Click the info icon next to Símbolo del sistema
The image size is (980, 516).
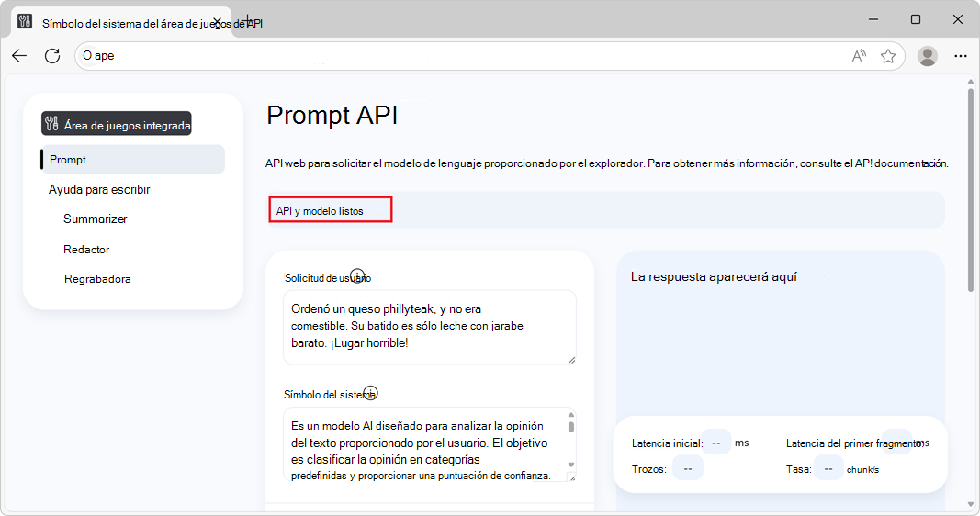(371, 393)
